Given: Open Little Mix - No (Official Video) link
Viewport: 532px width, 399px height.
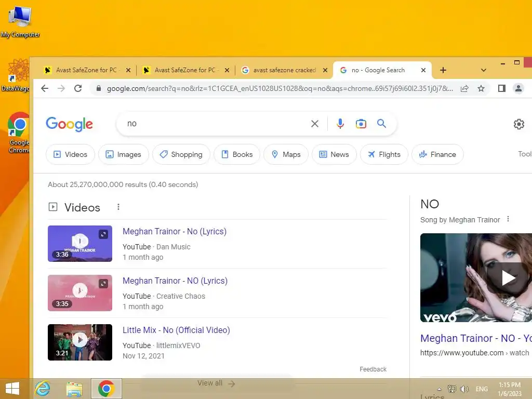Looking at the screenshot, I should point(176,330).
